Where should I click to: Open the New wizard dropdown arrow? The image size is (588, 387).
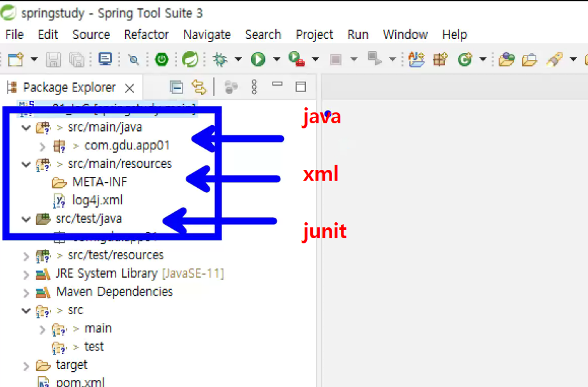(x=34, y=59)
